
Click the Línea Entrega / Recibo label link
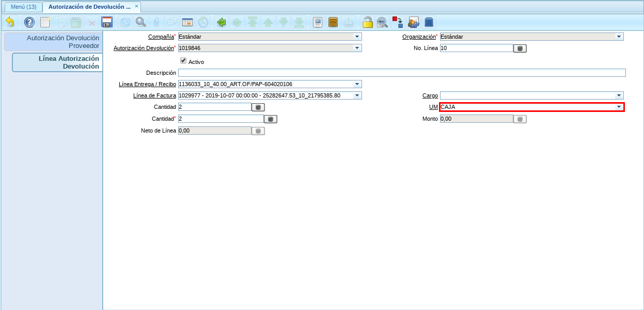(147, 84)
